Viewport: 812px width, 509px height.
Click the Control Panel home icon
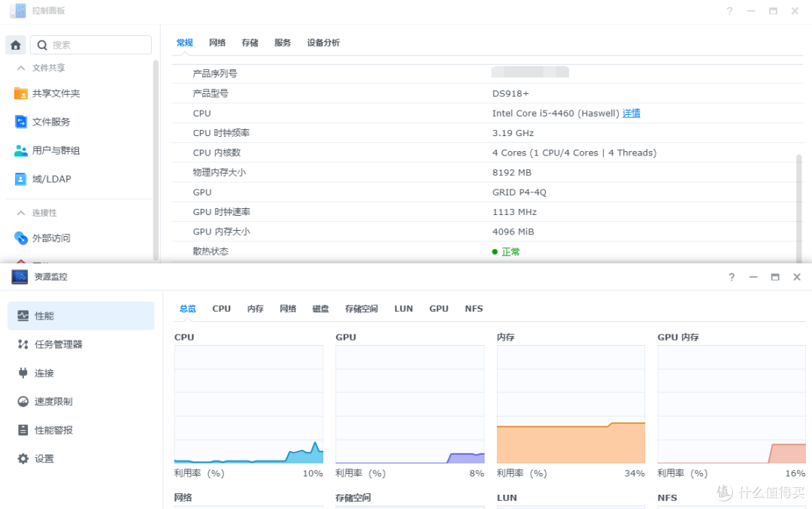click(16, 45)
